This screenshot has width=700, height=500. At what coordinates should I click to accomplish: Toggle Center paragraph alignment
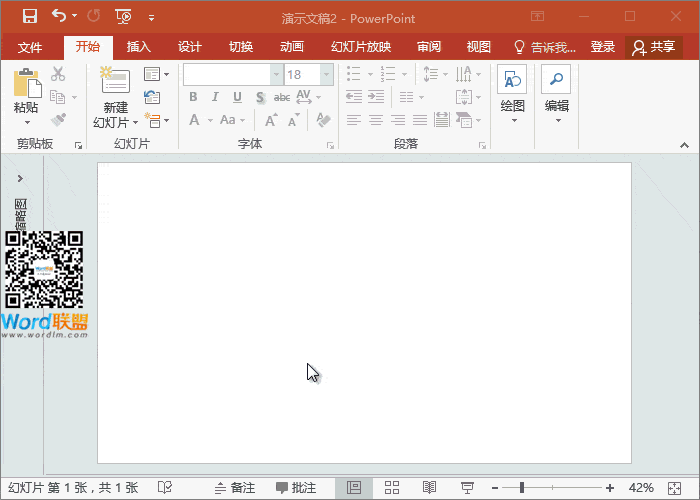pyautogui.click(x=376, y=120)
